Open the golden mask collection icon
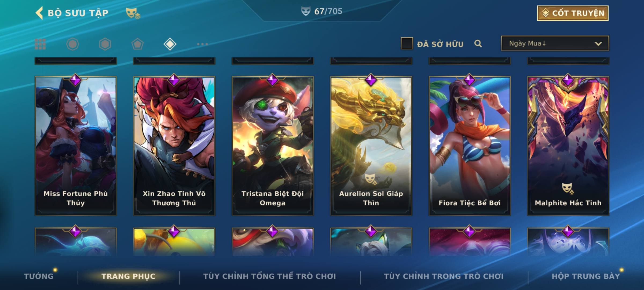 coord(133,13)
